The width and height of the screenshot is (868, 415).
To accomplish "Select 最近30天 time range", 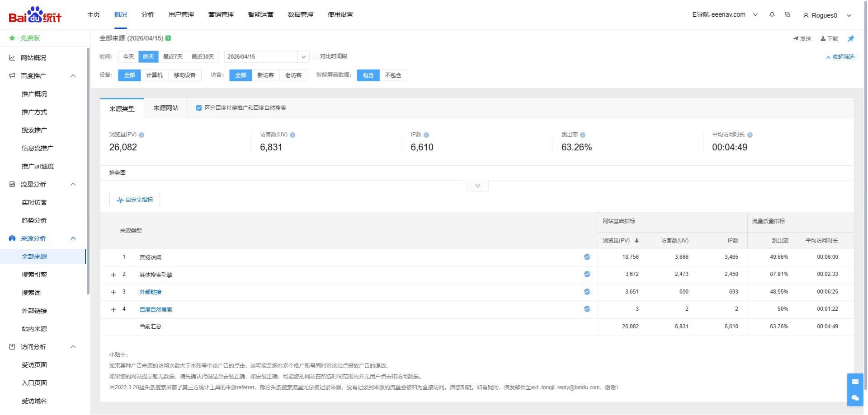I will (x=203, y=56).
